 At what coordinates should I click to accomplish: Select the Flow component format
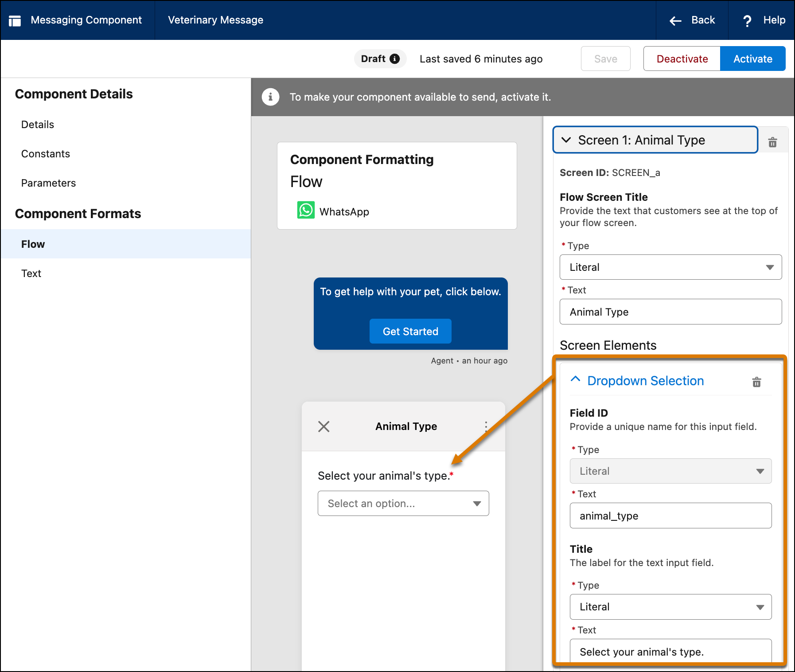click(x=126, y=244)
